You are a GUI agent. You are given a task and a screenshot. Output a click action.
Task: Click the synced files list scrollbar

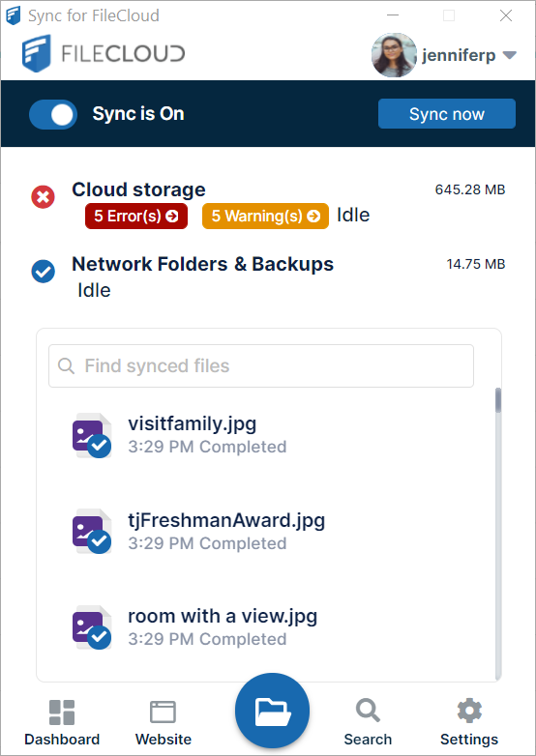tap(498, 533)
